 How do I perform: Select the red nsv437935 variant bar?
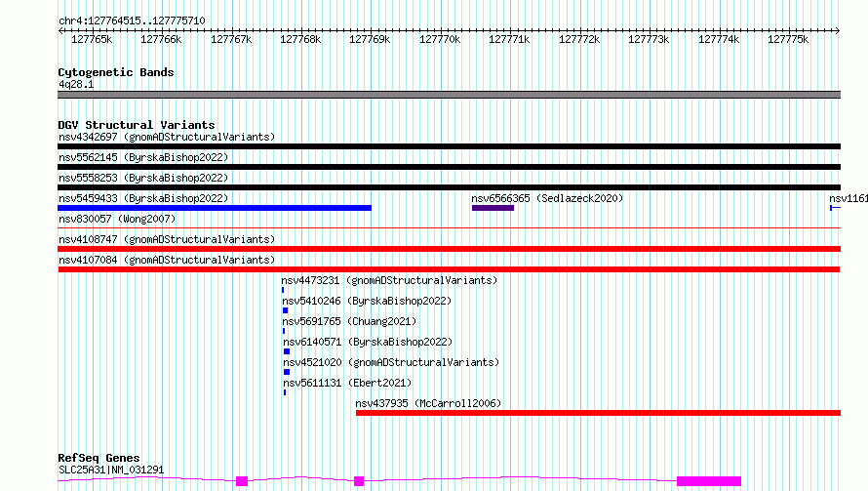[x=599, y=413]
